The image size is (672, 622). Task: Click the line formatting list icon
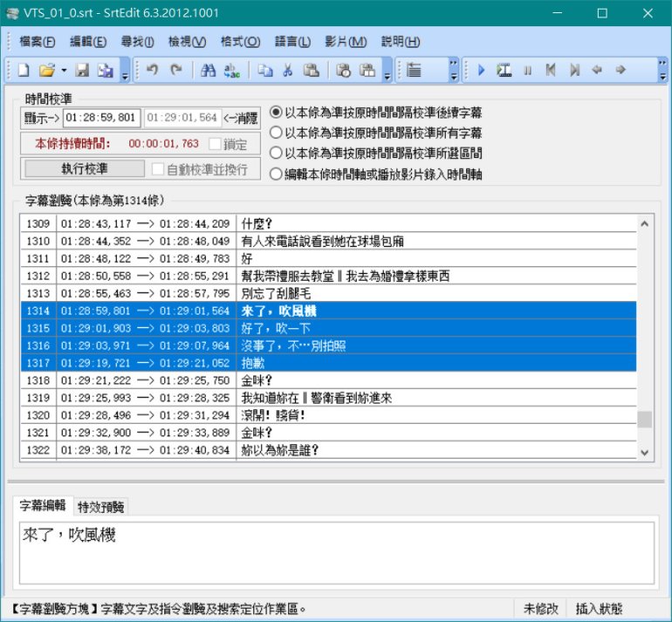(x=414, y=70)
